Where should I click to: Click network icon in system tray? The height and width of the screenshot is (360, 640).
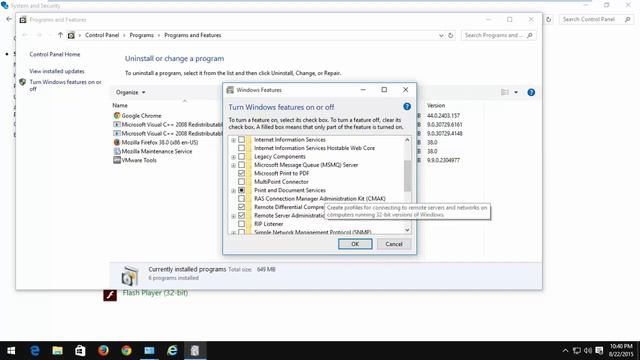click(577, 351)
